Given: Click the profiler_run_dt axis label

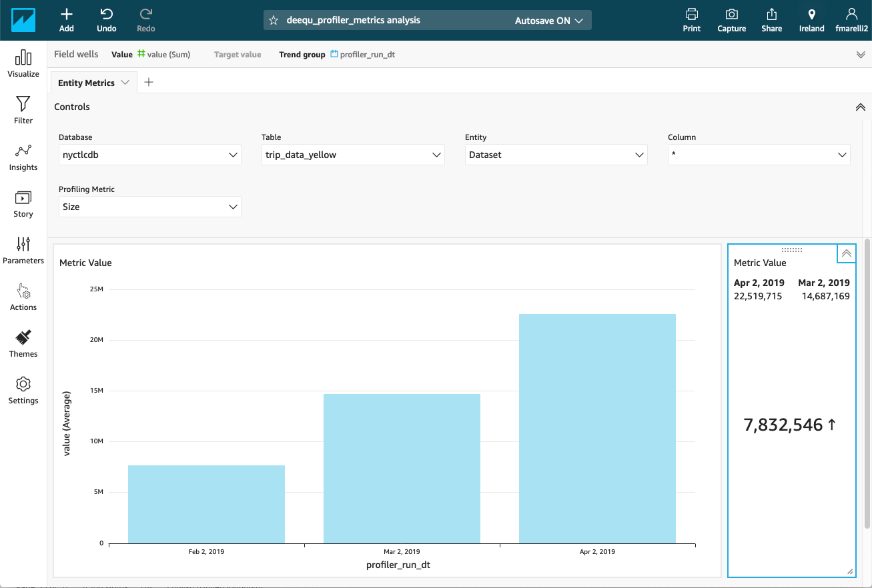Looking at the screenshot, I should pyautogui.click(x=398, y=565).
